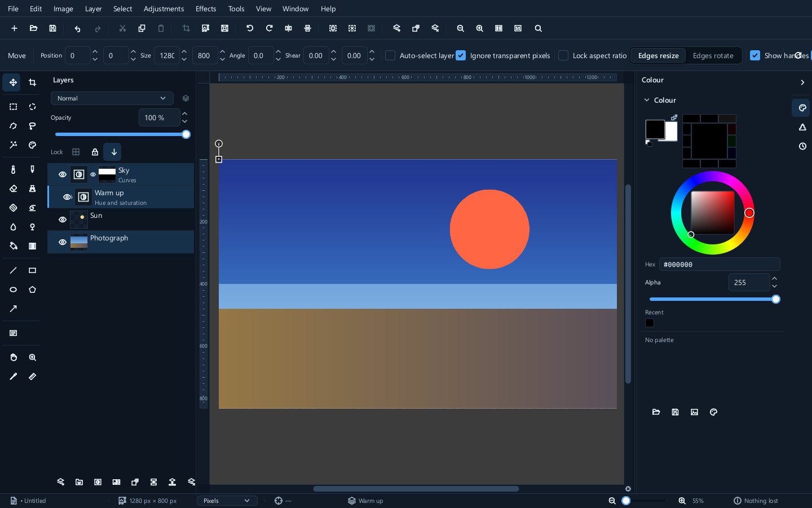Pick the magic wand selection tool

(13, 145)
